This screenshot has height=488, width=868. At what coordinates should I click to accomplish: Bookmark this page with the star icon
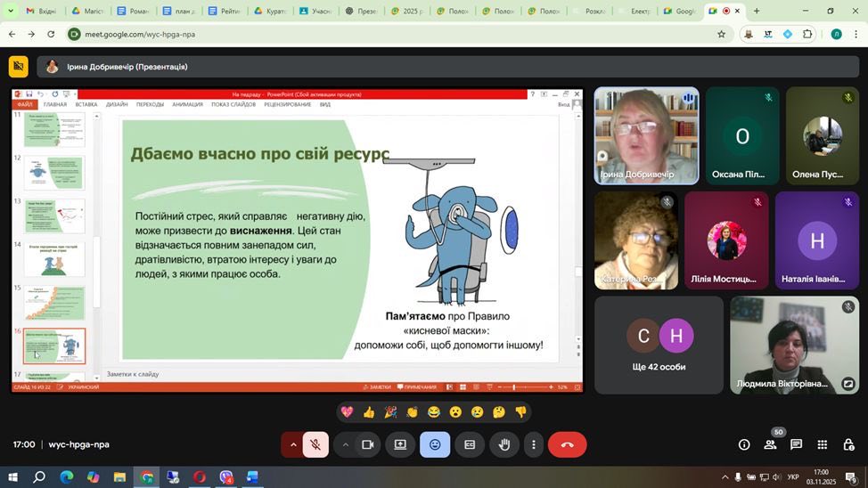[721, 35]
